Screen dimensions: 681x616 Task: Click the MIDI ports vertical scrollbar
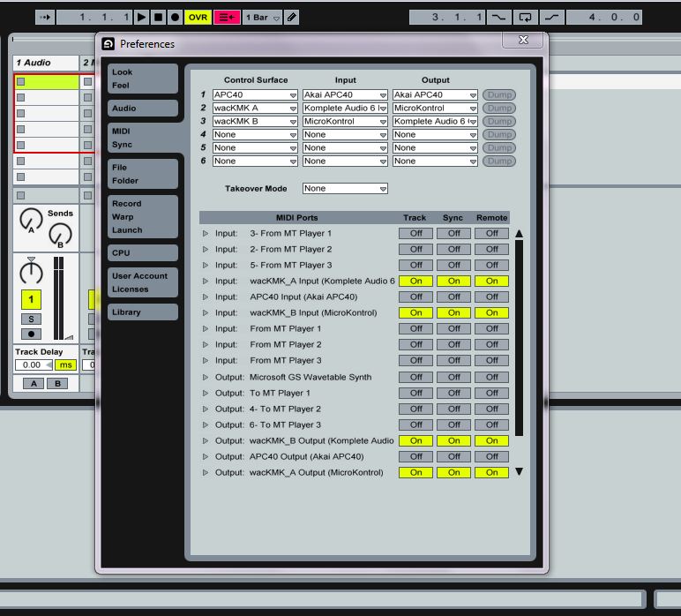tap(519, 337)
